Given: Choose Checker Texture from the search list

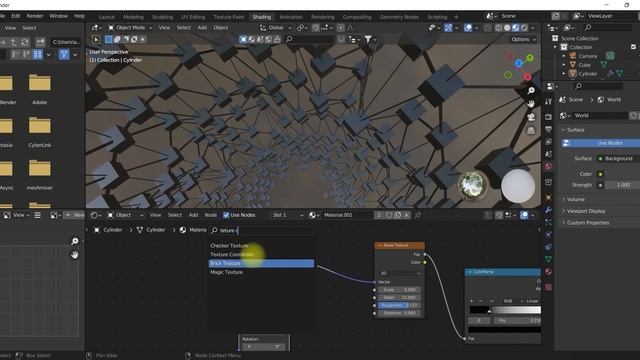Looking at the screenshot, I should click(229, 246).
